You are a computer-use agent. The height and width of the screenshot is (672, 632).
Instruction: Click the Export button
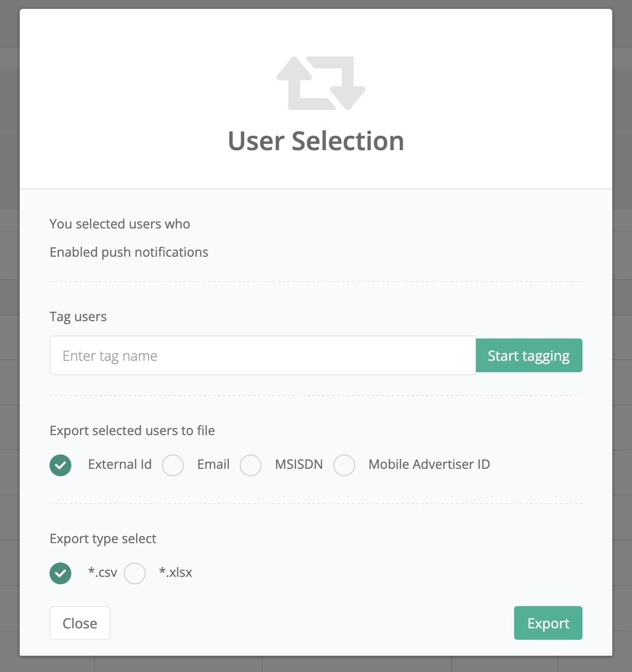click(548, 623)
